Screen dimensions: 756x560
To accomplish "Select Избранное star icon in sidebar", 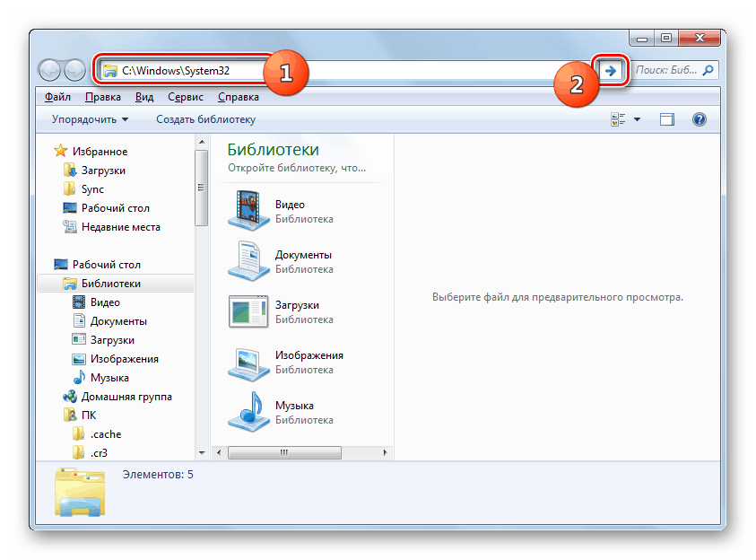I will (x=60, y=151).
